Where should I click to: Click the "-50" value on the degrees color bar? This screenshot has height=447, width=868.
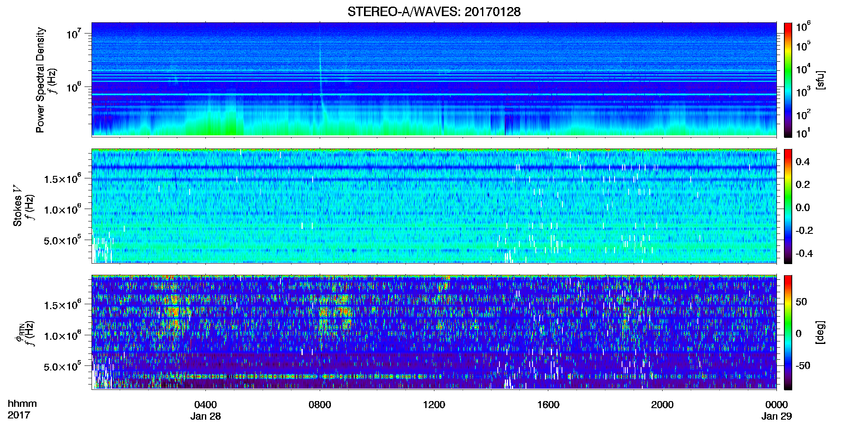click(x=803, y=366)
